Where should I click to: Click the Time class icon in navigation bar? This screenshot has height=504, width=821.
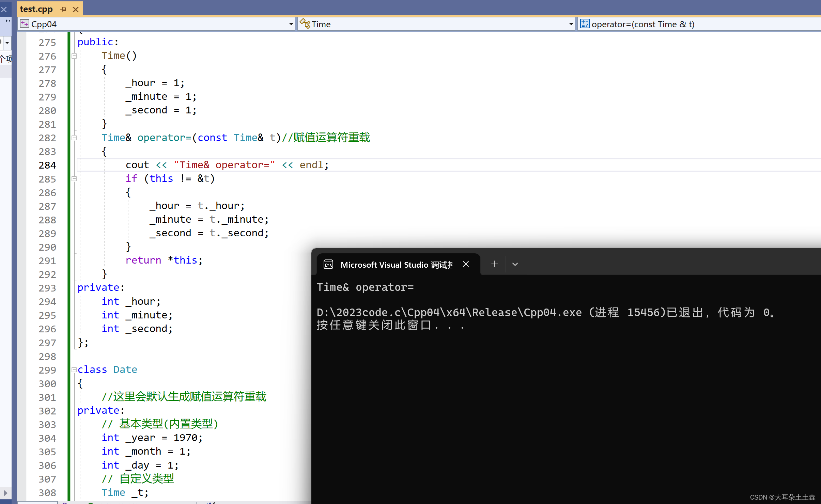305,24
